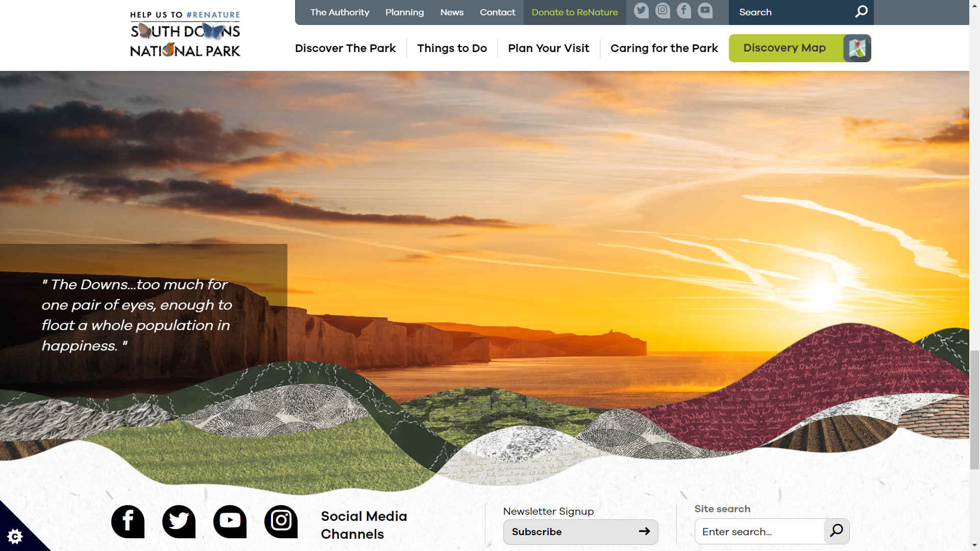Click the Discovery Map map icon

pyautogui.click(x=857, y=48)
